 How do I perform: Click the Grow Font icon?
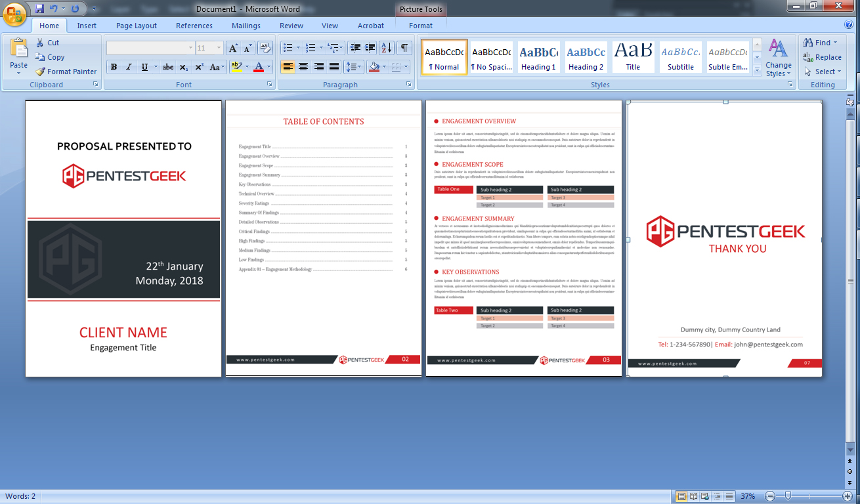click(233, 48)
